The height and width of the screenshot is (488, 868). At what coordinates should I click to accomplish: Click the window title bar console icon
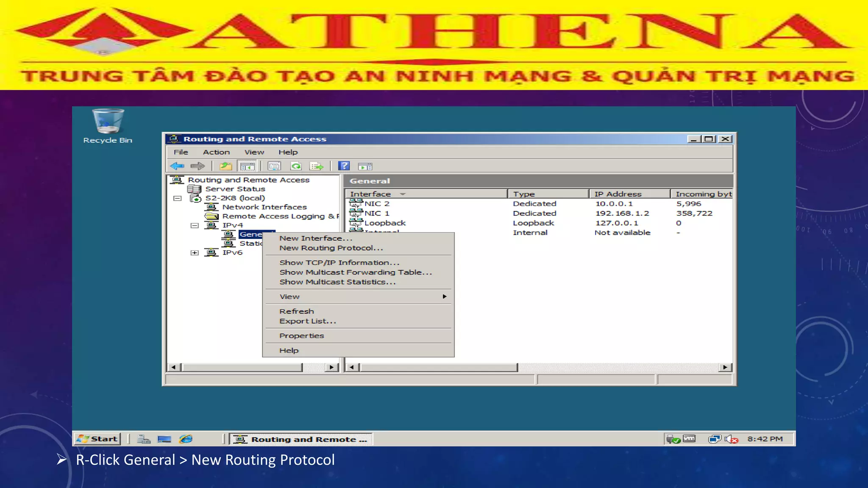173,139
